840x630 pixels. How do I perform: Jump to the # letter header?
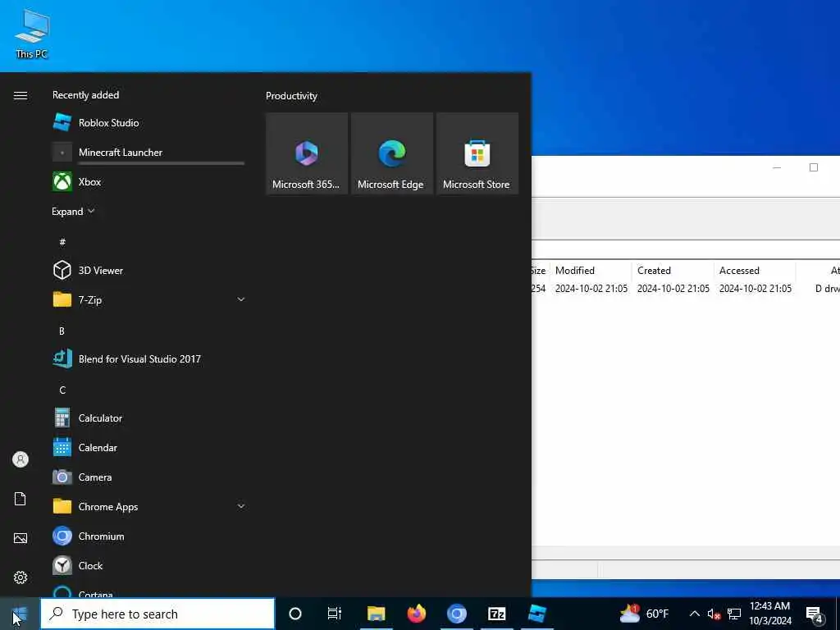62,242
